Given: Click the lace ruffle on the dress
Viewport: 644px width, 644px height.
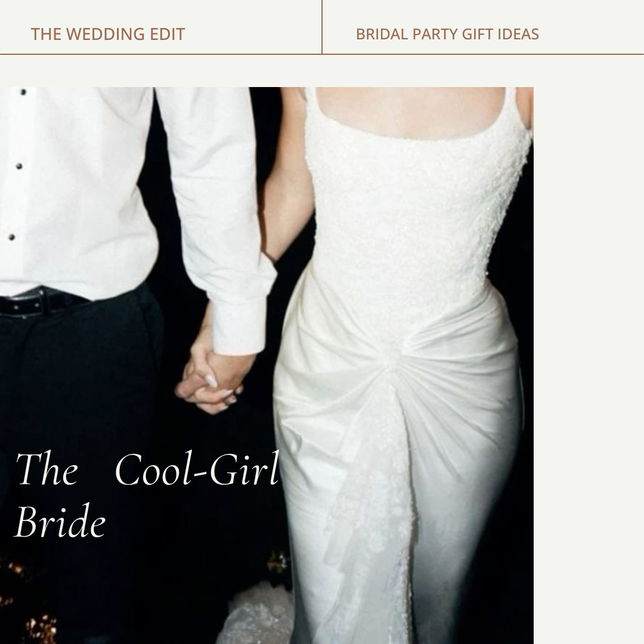Looking at the screenshot, I should click(x=370, y=513).
